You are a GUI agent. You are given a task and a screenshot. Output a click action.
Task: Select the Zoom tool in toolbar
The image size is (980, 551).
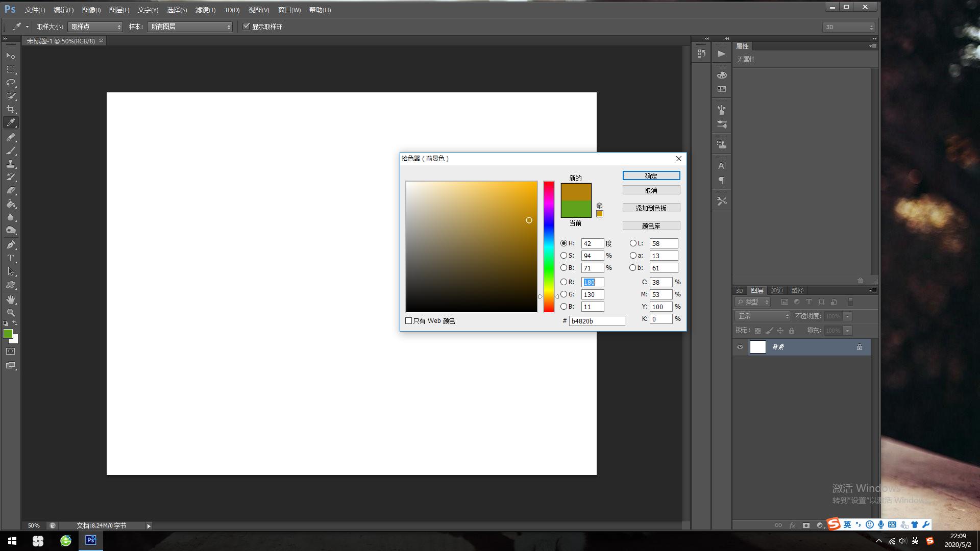pos(11,313)
